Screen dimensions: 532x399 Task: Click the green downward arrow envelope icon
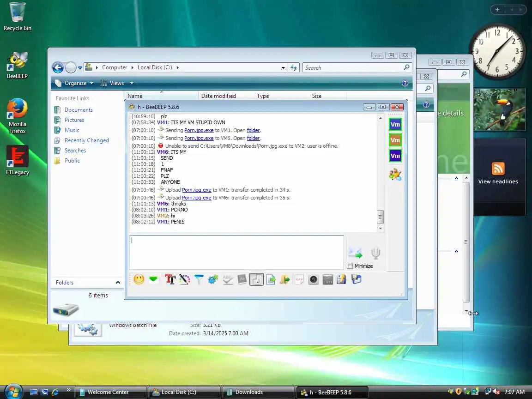tap(153, 279)
